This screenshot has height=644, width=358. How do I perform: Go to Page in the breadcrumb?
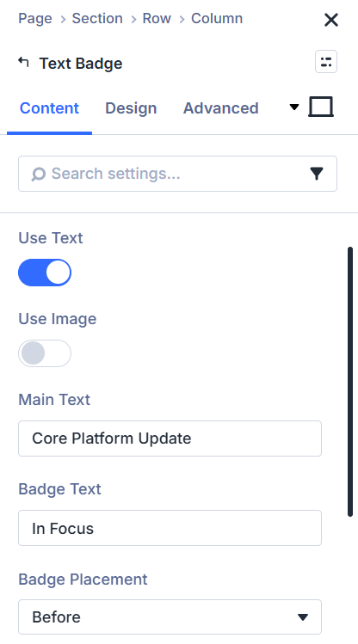click(35, 18)
